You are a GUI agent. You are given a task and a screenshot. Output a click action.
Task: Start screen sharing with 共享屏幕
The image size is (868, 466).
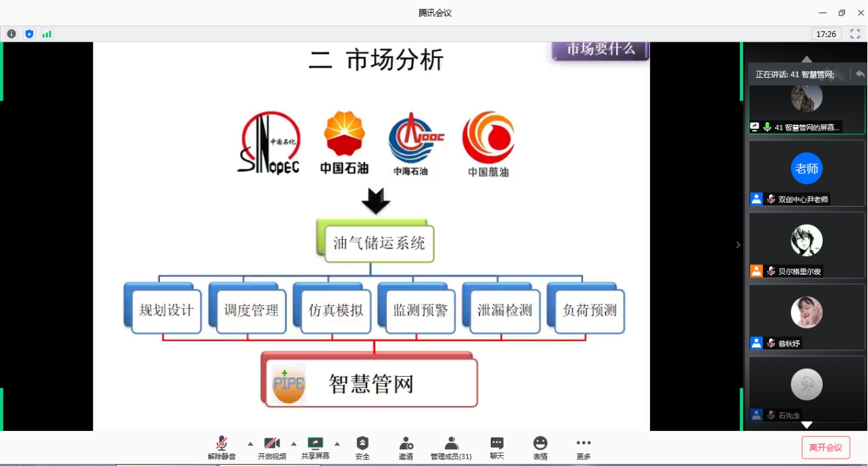(x=315, y=448)
